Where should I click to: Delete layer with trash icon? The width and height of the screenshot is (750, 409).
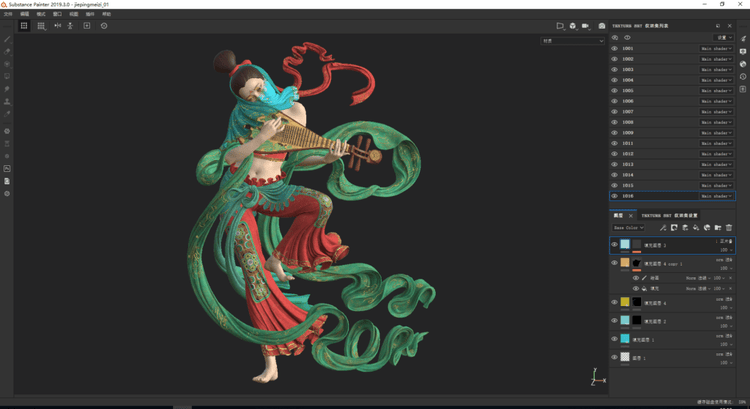point(729,228)
